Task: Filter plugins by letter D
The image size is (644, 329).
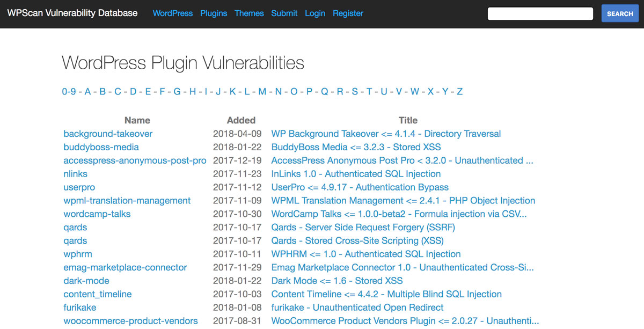Action: click(133, 92)
